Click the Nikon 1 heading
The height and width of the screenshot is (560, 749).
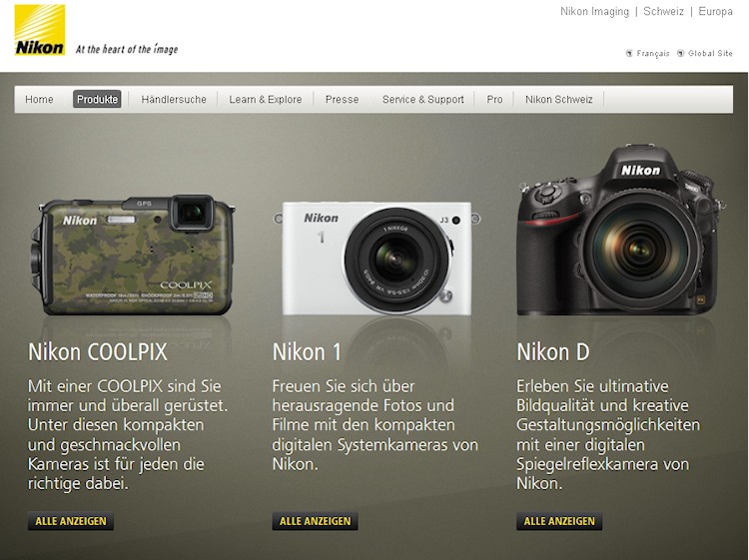(x=307, y=352)
